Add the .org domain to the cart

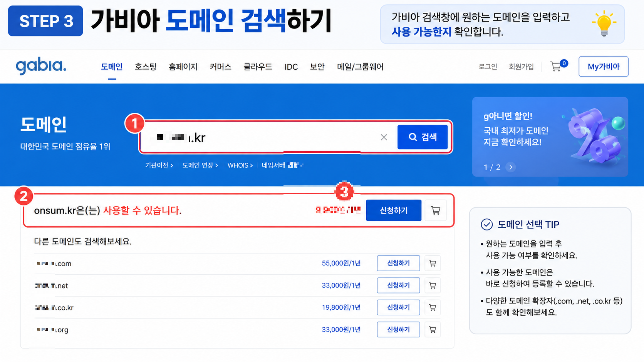click(x=433, y=330)
